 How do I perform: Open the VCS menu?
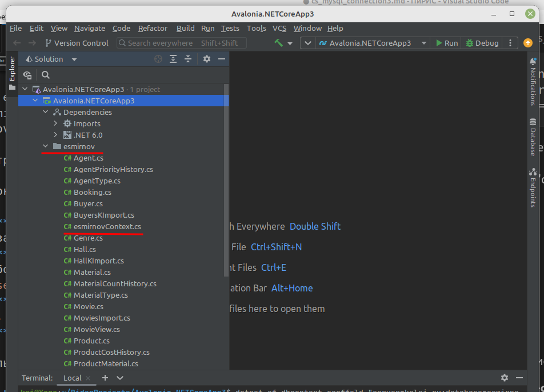tap(279, 28)
